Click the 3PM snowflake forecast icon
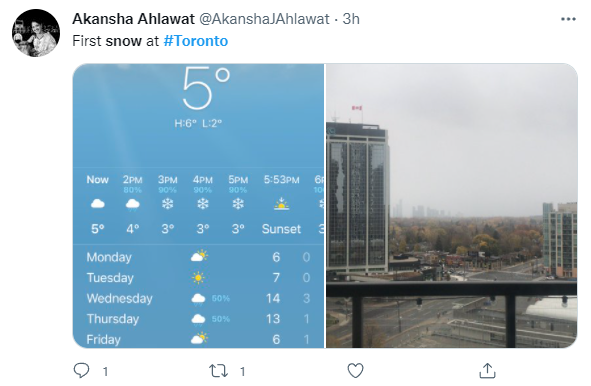This screenshot has width=591, height=386. 167,204
